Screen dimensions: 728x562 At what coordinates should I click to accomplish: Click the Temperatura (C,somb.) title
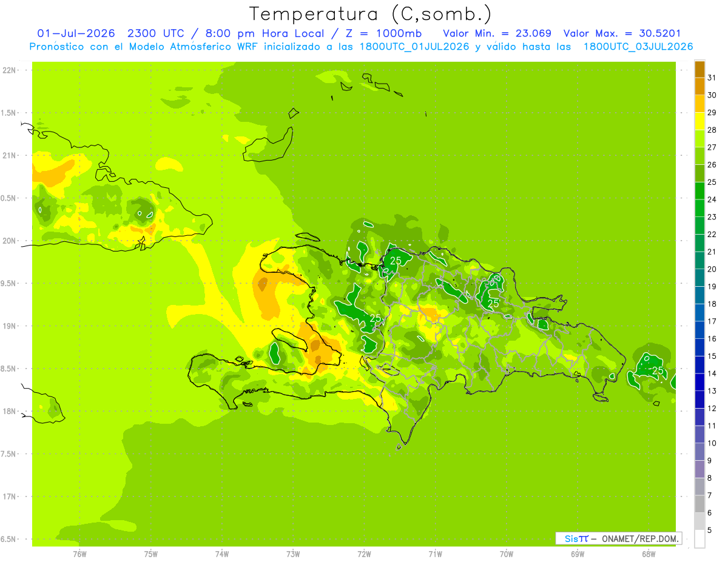(x=370, y=13)
